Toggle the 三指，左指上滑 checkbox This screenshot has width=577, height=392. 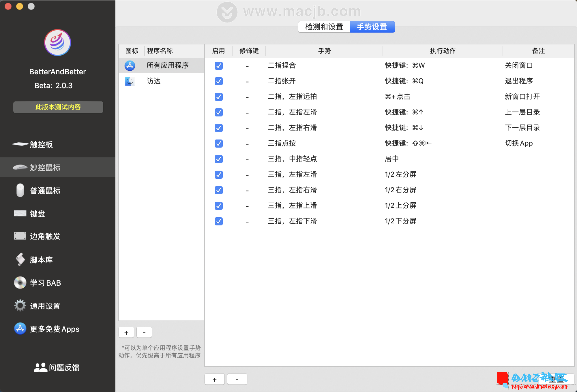[219, 206]
